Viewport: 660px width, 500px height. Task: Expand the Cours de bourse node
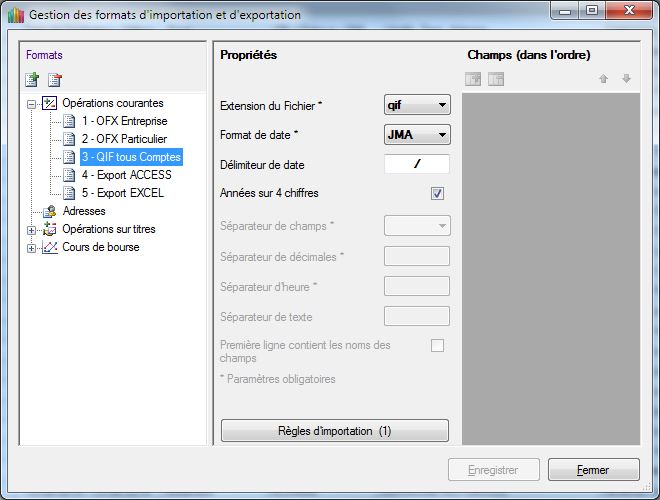coord(32,247)
